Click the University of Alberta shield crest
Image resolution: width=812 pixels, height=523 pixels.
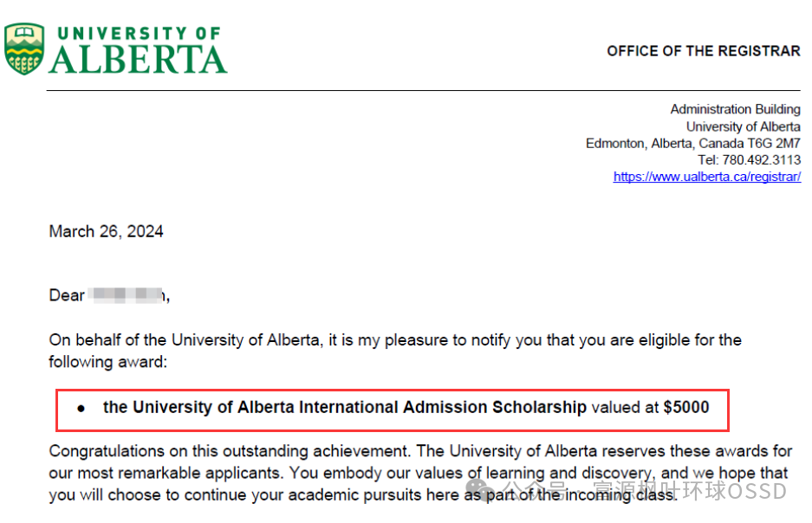[x=24, y=49]
